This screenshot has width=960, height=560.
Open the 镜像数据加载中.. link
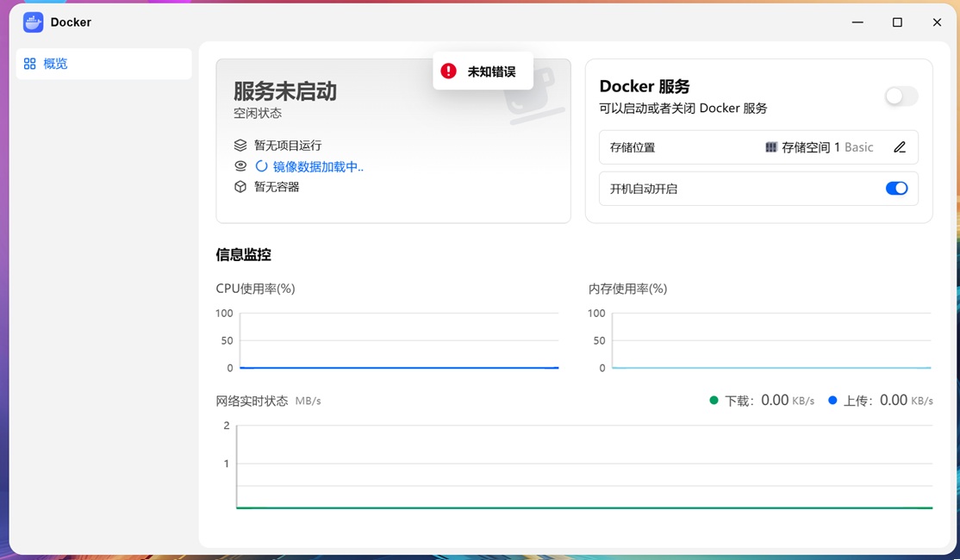point(318,166)
